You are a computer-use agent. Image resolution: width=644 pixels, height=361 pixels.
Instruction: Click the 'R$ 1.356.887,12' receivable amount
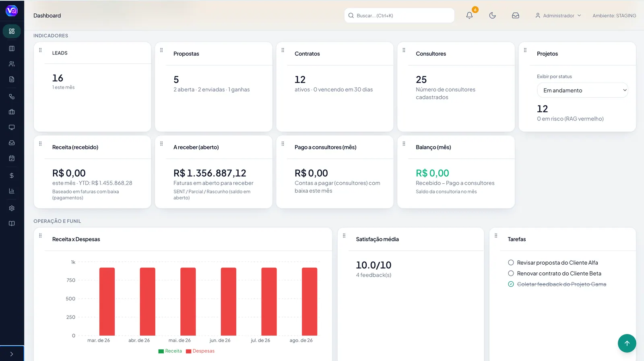coord(210,173)
